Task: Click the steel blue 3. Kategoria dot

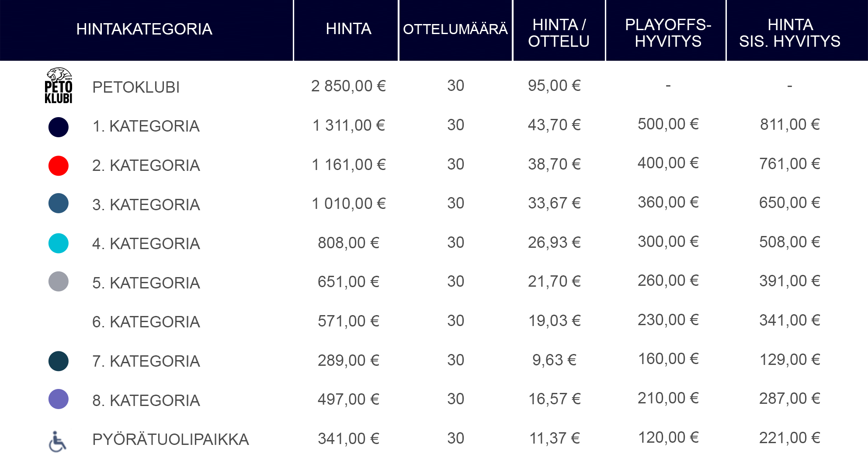Action: (x=58, y=203)
